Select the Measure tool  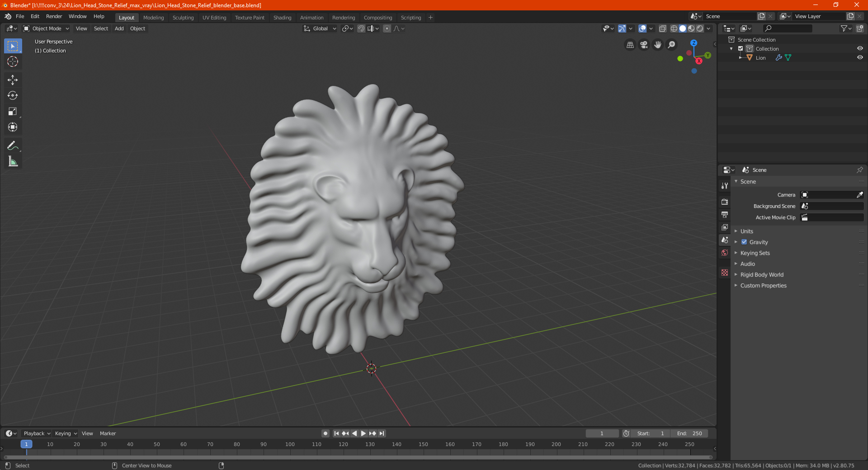(13, 161)
